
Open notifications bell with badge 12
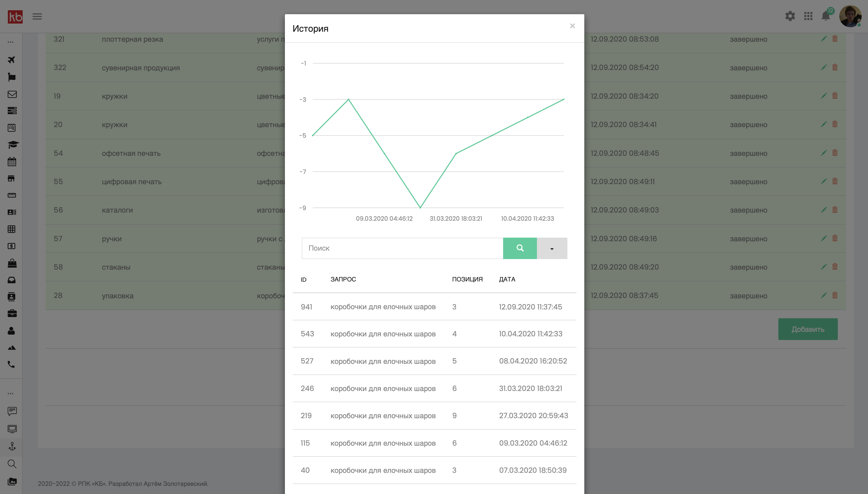click(x=826, y=15)
